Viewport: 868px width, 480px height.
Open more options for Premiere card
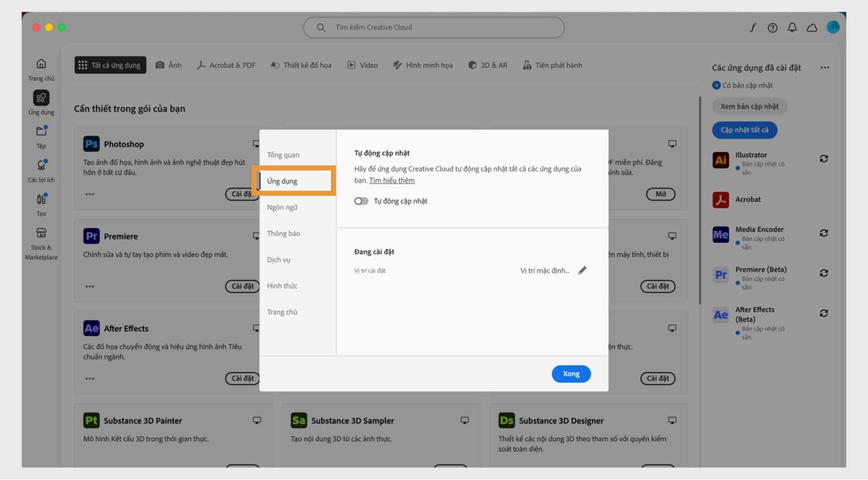tap(90, 287)
